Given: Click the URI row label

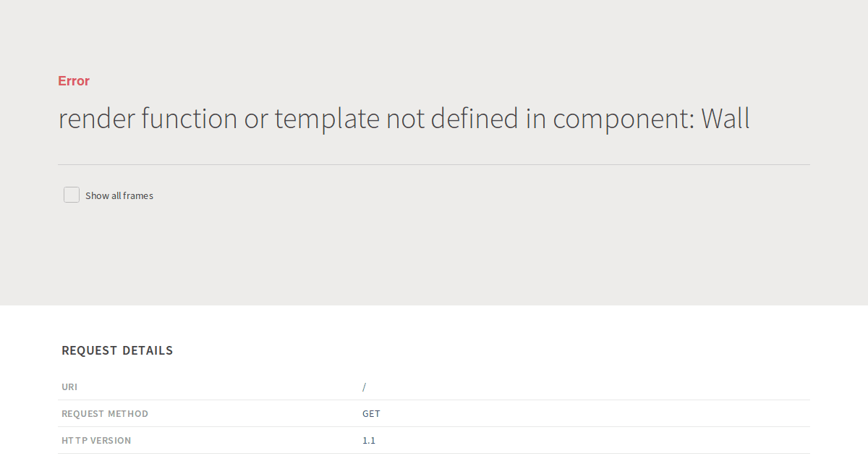Looking at the screenshot, I should [x=69, y=387].
